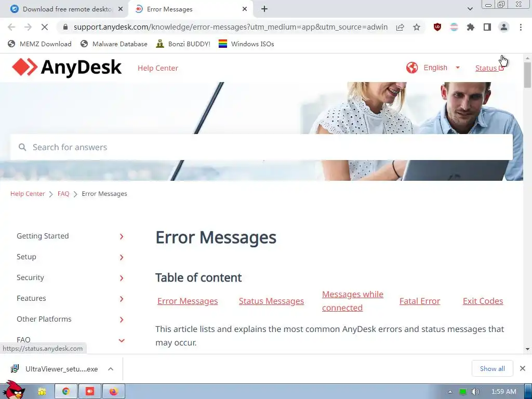Click the forward navigation arrow

click(28, 27)
